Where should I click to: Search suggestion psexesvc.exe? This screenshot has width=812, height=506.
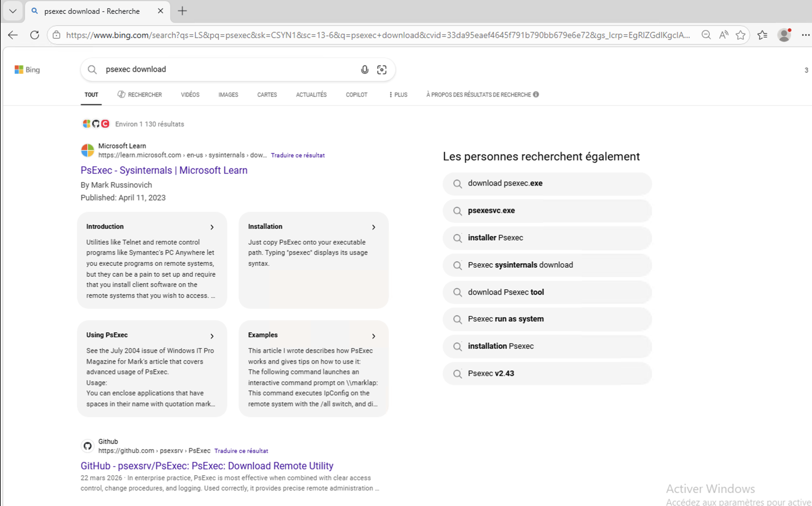pos(547,211)
